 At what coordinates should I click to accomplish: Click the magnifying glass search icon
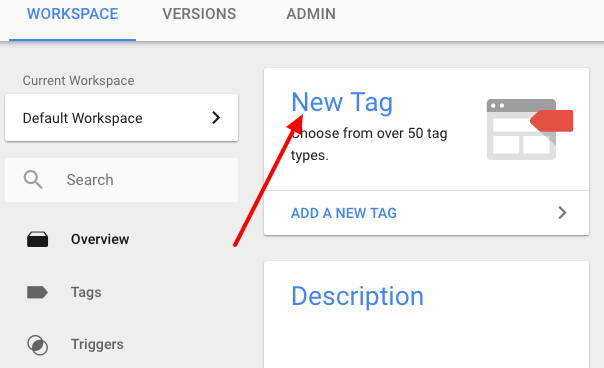(x=33, y=180)
